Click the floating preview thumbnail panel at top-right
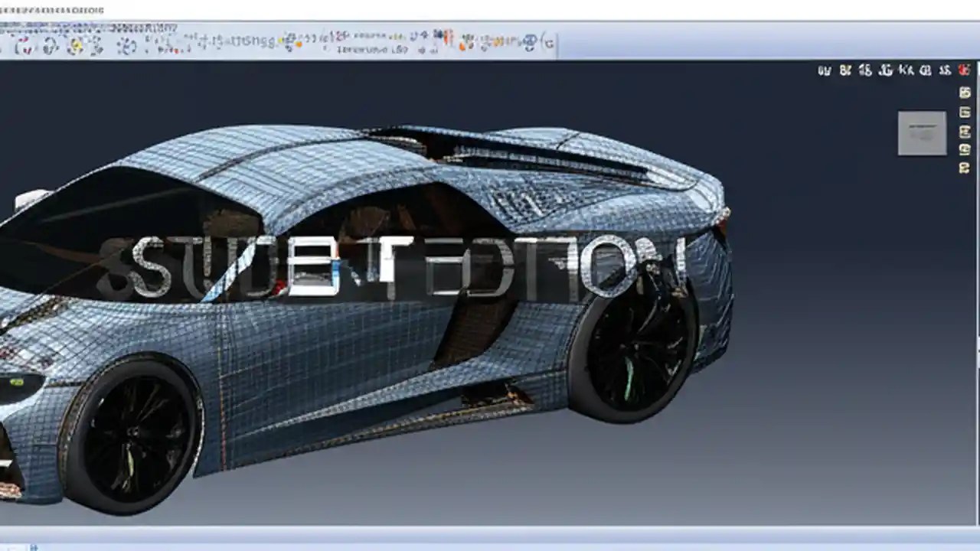Image resolution: width=980 pixels, height=551 pixels. 922,132
